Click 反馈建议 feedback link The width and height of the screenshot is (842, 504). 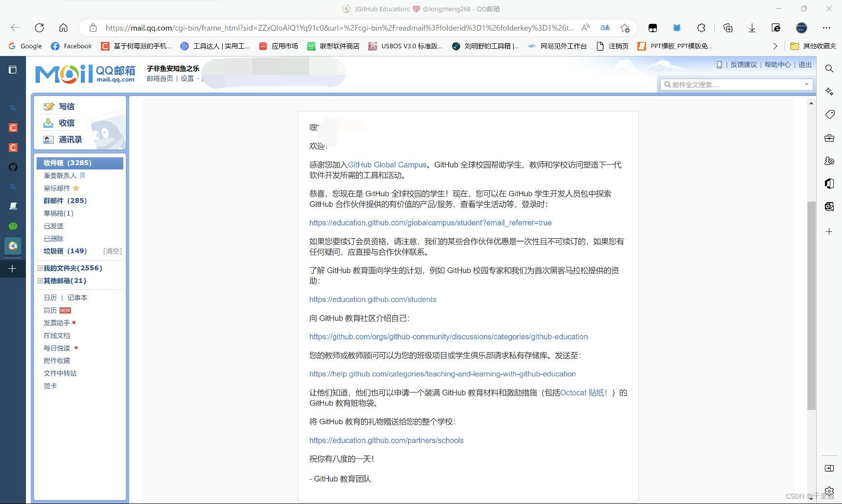click(x=744, y=64)
